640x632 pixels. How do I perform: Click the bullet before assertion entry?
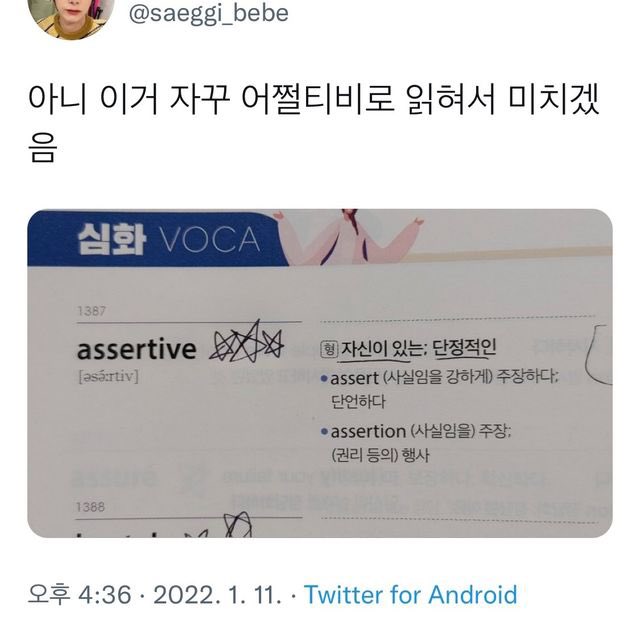click(x=324, y=432)
